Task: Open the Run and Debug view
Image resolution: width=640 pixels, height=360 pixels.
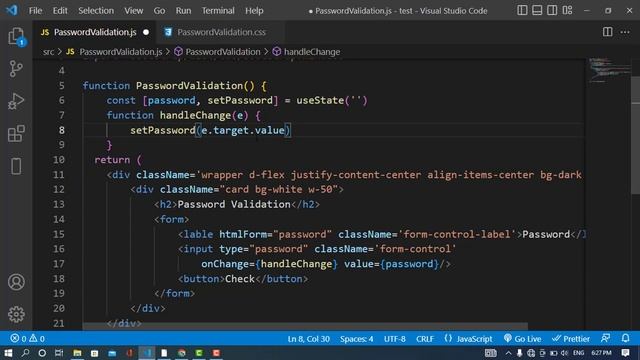Action: coord(16,101)
